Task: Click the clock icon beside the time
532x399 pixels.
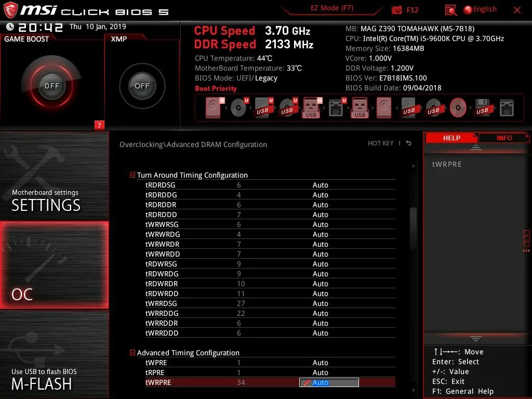Action: 10,26
